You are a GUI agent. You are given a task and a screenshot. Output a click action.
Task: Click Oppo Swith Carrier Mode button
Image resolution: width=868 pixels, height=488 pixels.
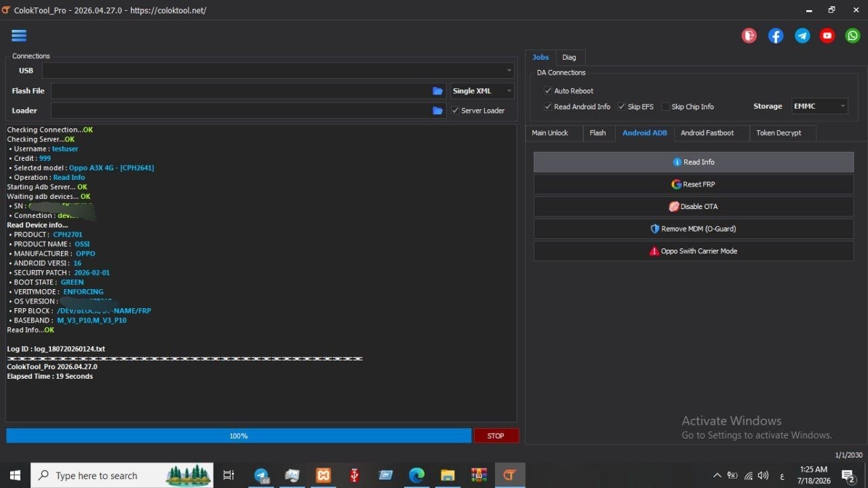click(693, 251)
